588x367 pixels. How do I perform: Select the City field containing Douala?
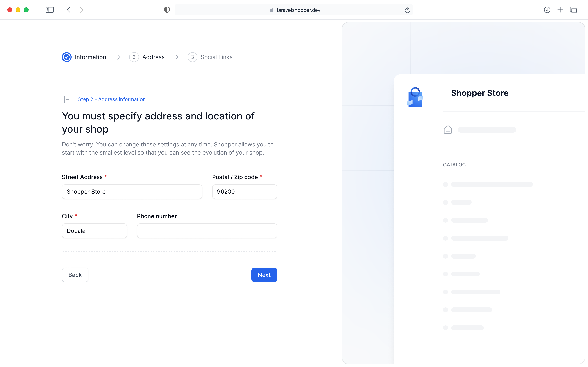[94, 231]
